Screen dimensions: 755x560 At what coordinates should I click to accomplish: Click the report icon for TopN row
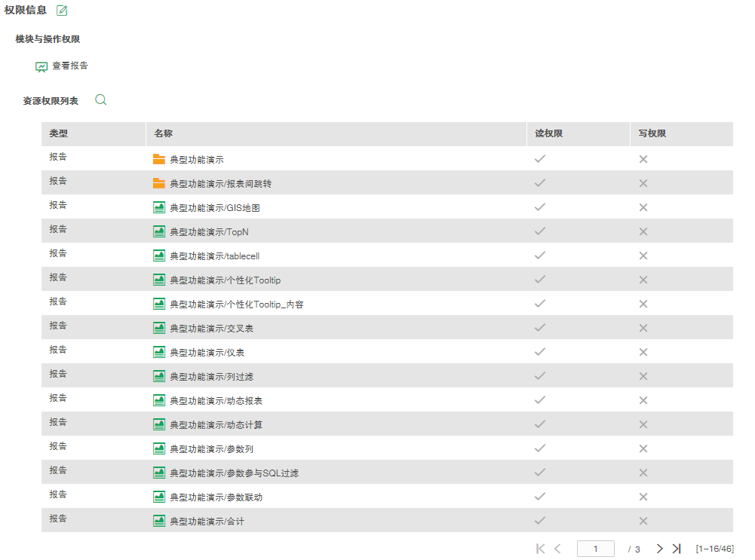point(158,231)
